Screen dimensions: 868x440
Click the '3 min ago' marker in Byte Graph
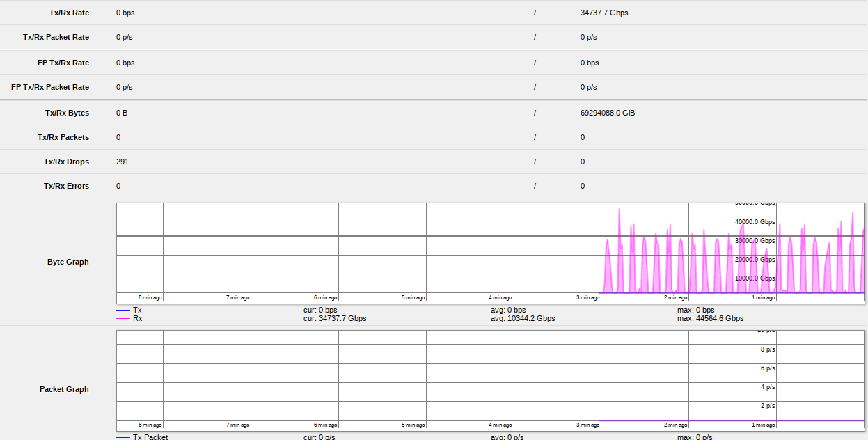point(588,298)
